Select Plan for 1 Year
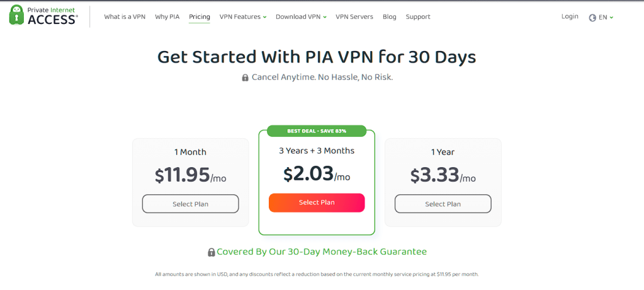 tap(443, 204)
